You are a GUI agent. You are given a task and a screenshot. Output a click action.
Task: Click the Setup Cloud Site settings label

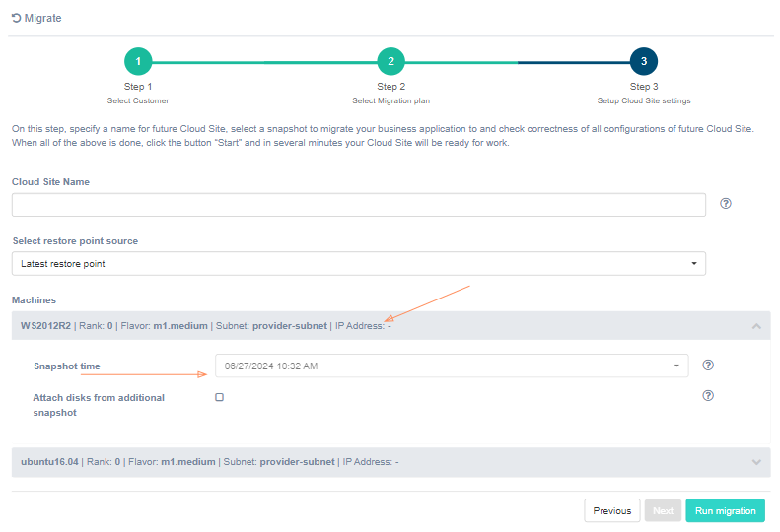click(x=643, y=100)
